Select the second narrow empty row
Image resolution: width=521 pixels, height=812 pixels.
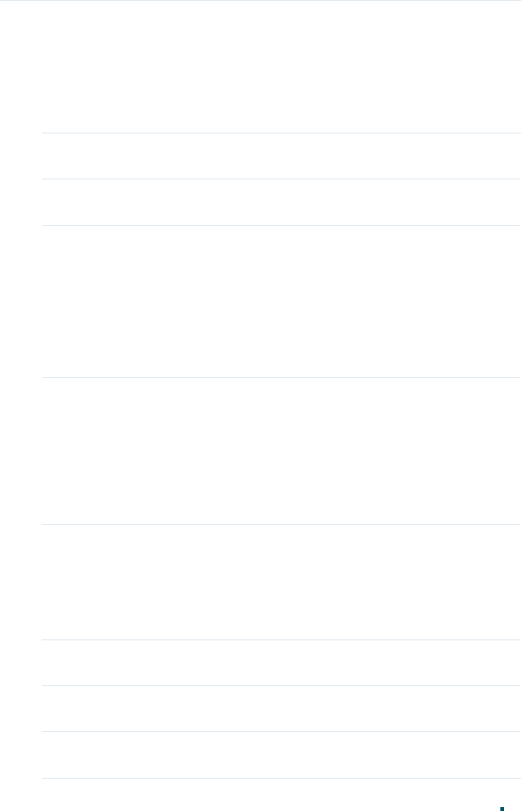point(281,202)
